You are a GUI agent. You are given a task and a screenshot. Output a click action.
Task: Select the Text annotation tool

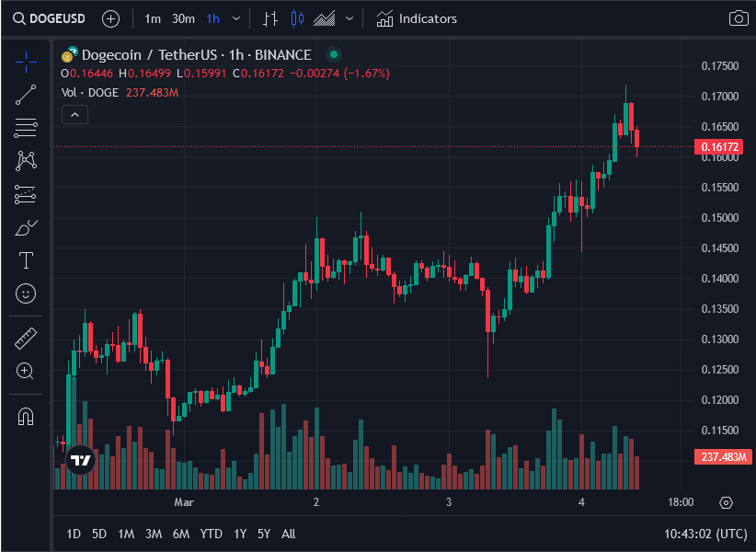point(26,260)
